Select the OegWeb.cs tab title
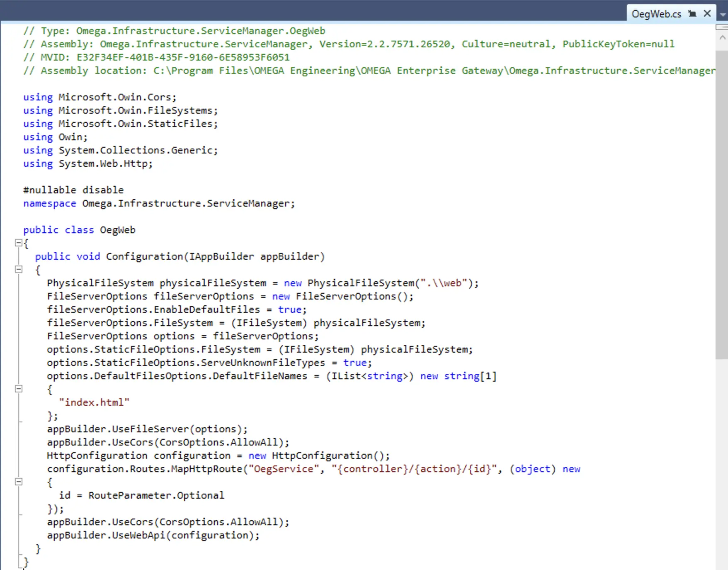Viewport: 728px width, 570px height. (656, 14)
